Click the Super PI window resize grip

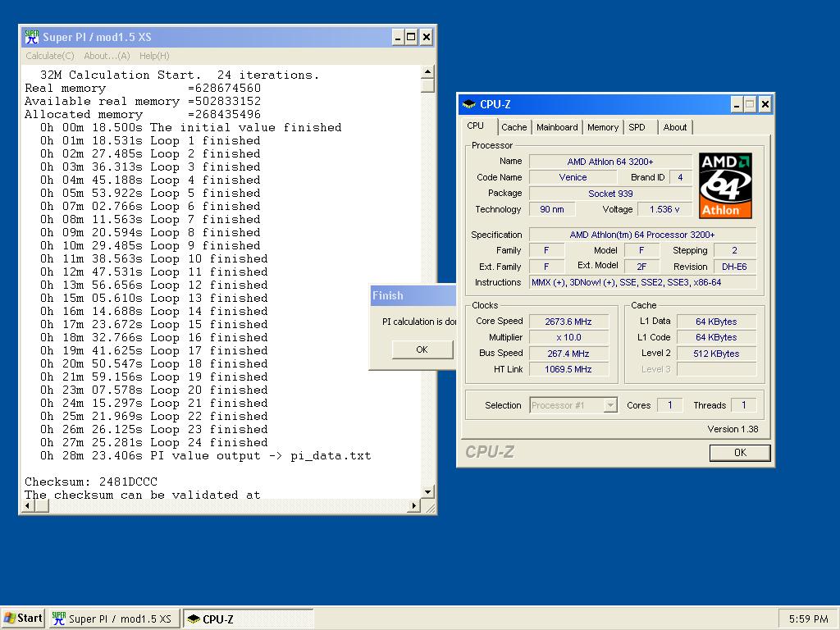(x=430, y=508)
